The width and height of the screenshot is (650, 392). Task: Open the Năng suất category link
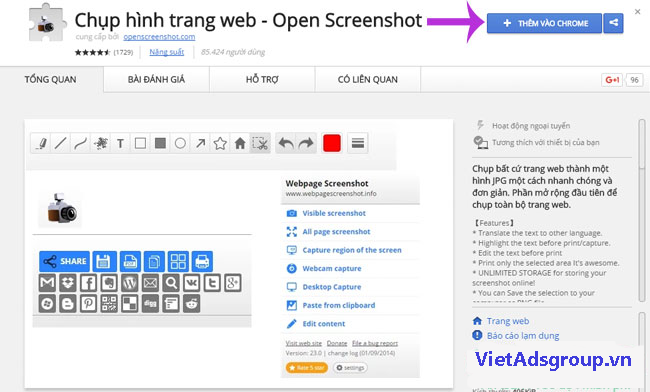point(167,52)
